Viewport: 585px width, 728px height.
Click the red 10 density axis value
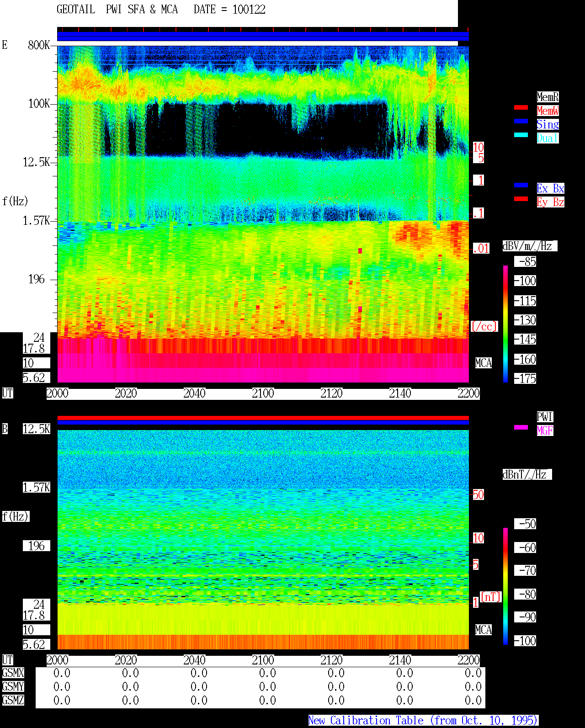[x=478, y=148]
